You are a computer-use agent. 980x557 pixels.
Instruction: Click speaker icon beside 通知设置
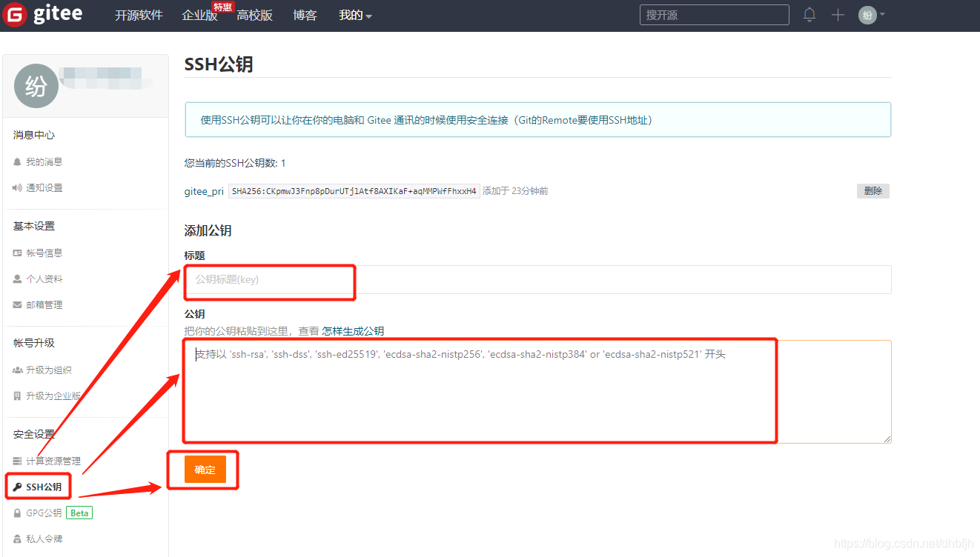17,188
